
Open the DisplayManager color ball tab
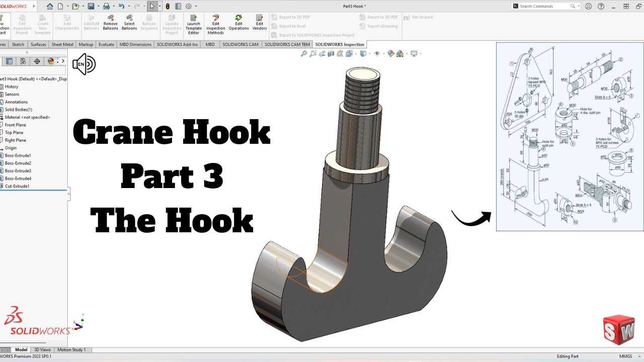(x=51, y=61)
